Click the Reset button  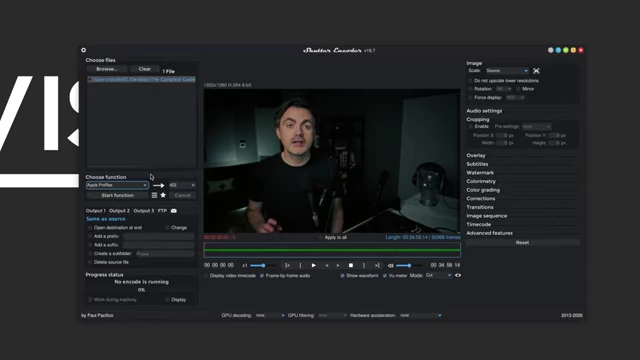[522, 242]
